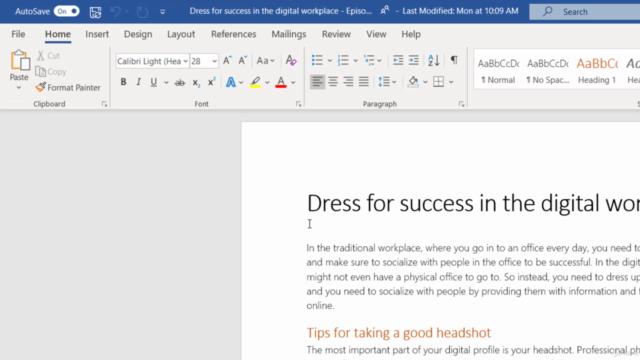The image size is (640, 360).
Task: Open the Customize Quick Access Toolbar dropdown
Action: point(162,12)
